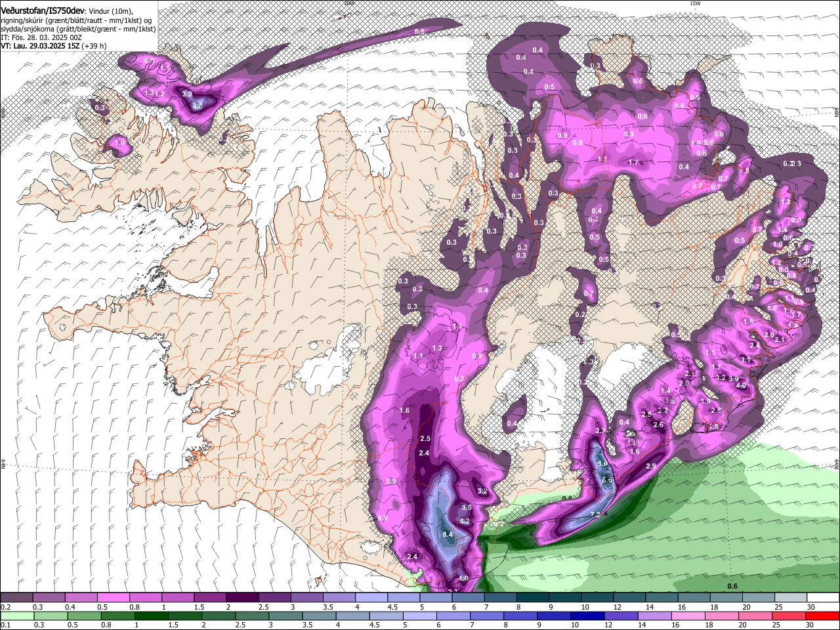The height and width of the screenshot is (630, 840).
Task: Click snow-scale swatch between 0.2 and 0.3
Action: [17, 597]
